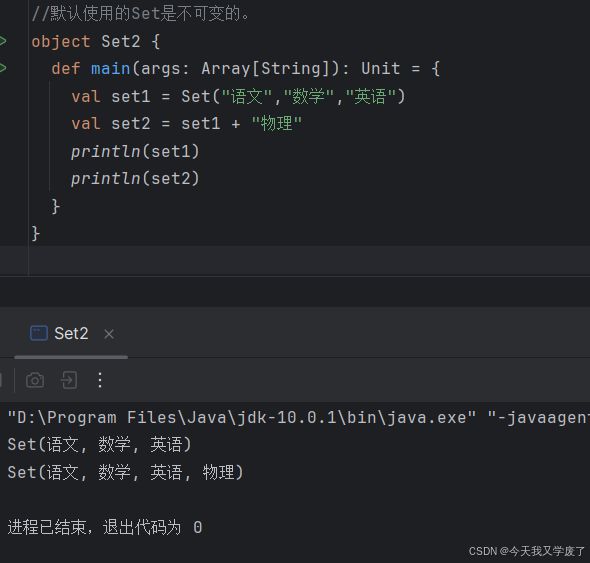This screenshot has width=590, height=563.
Task: Click the val set1 declaration line
Action: (238, 96)
